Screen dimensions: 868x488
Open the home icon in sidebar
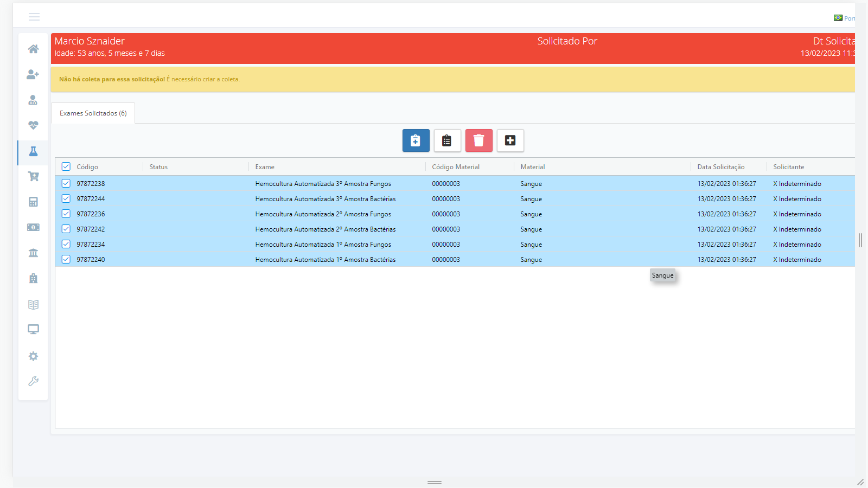(x=33, y=49)
